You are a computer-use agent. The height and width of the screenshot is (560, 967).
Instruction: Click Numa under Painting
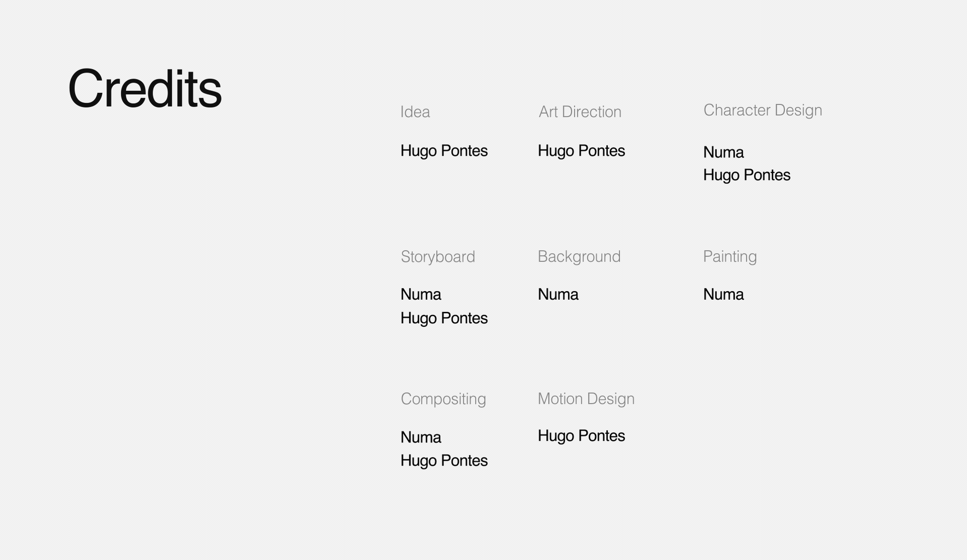point(723,294)
